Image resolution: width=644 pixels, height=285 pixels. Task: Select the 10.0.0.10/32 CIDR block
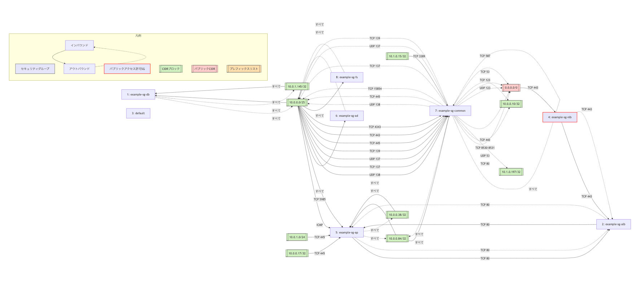(511, 104)
